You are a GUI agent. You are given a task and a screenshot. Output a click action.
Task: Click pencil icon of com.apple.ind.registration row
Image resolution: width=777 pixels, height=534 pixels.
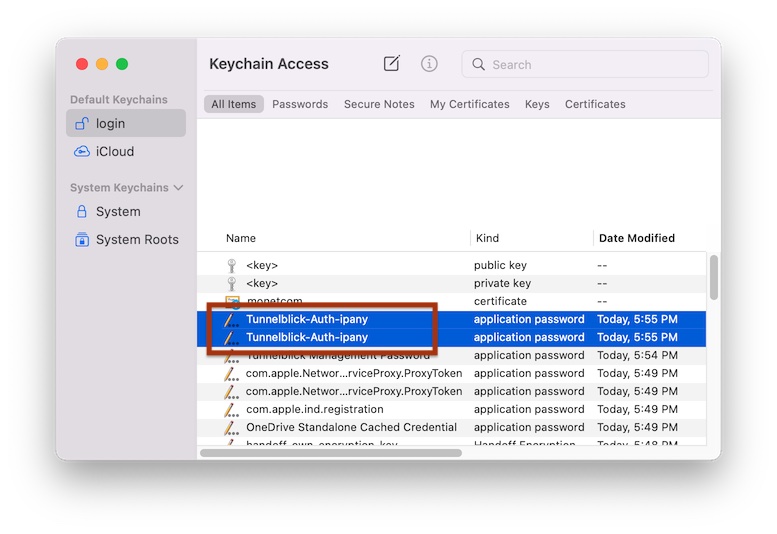point(230,409)
